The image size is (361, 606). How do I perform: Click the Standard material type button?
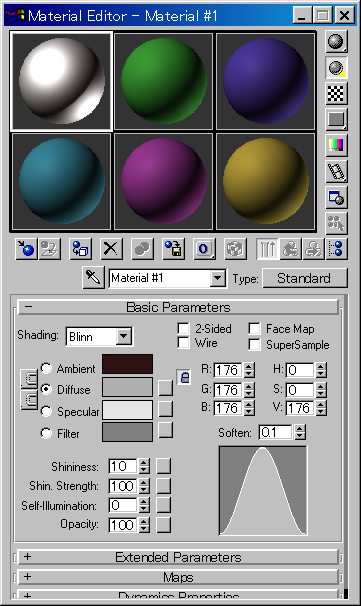(x=305, y=278)
